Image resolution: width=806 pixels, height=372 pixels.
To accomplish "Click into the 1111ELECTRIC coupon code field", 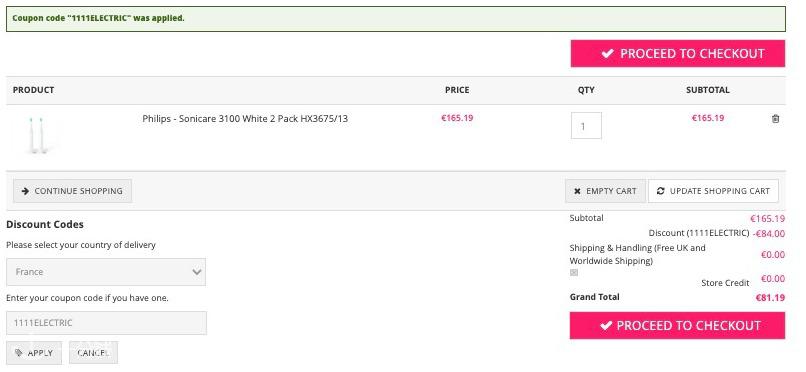I will [x=106, y=323].
